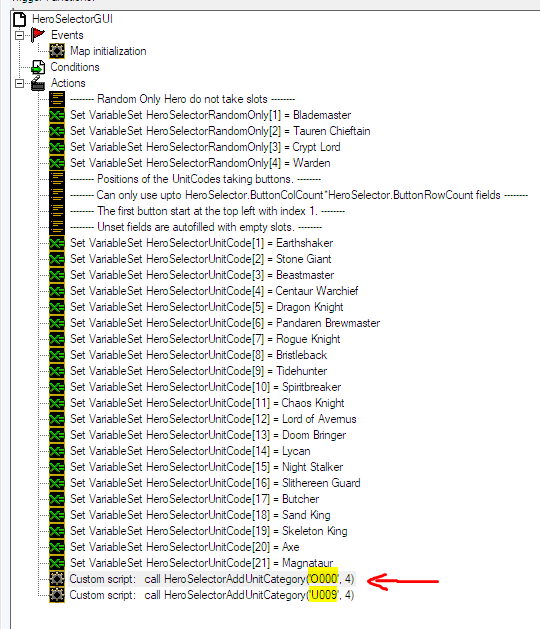Select action HeroSelectorUnitCode[11] = Chaos Knight

point(207,403)
